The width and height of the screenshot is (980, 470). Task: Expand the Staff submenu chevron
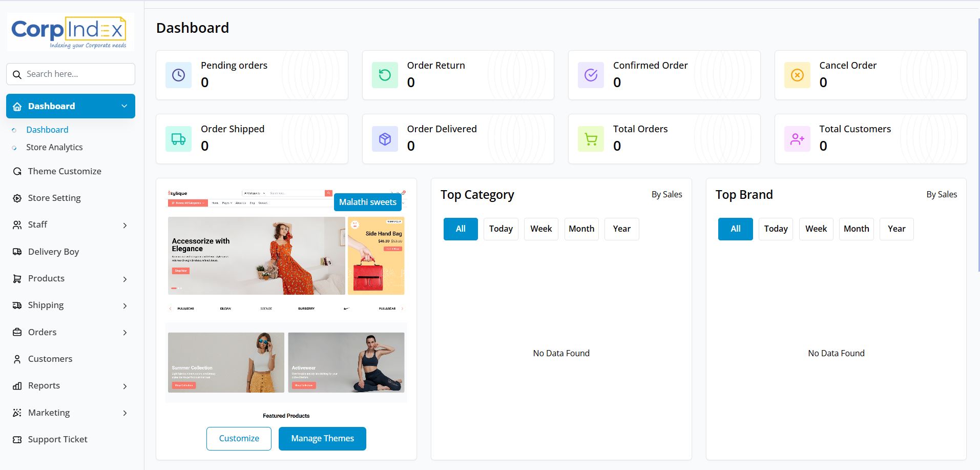click(x=125, y=226)
